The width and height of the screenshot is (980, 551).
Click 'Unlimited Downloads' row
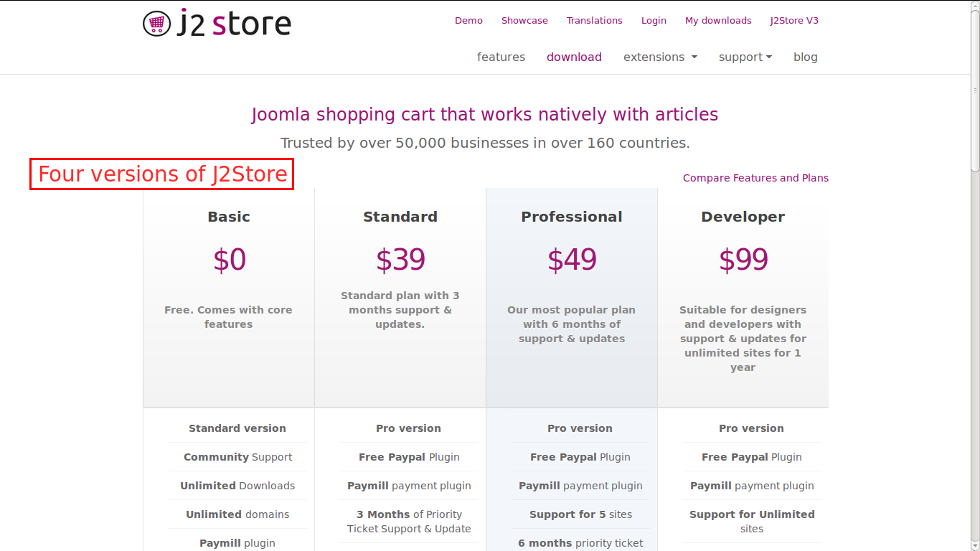[x=237, y=486]
